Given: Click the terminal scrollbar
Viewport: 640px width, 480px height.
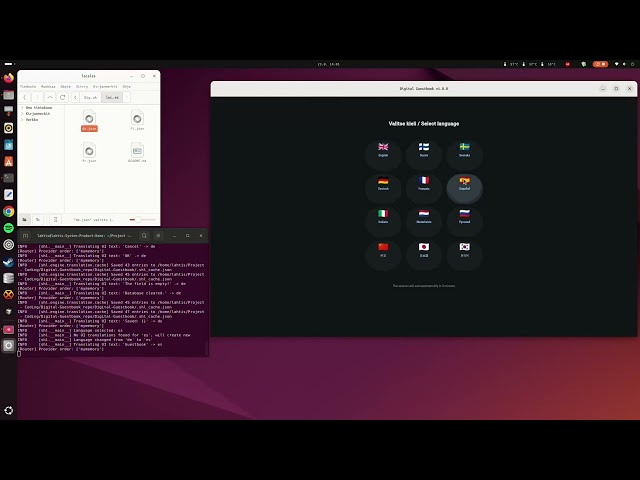Looking at the screenshot, I should (207, 299).
